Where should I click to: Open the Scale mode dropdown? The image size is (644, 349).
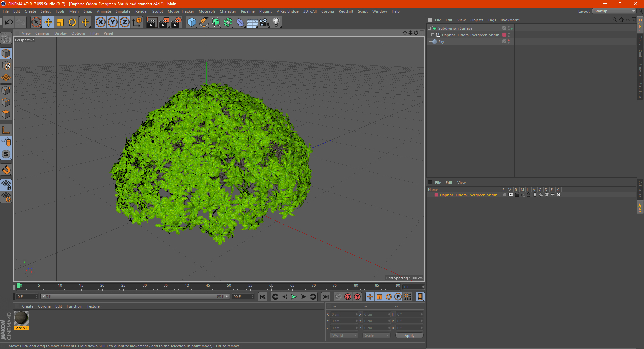[x=376, y=335]
